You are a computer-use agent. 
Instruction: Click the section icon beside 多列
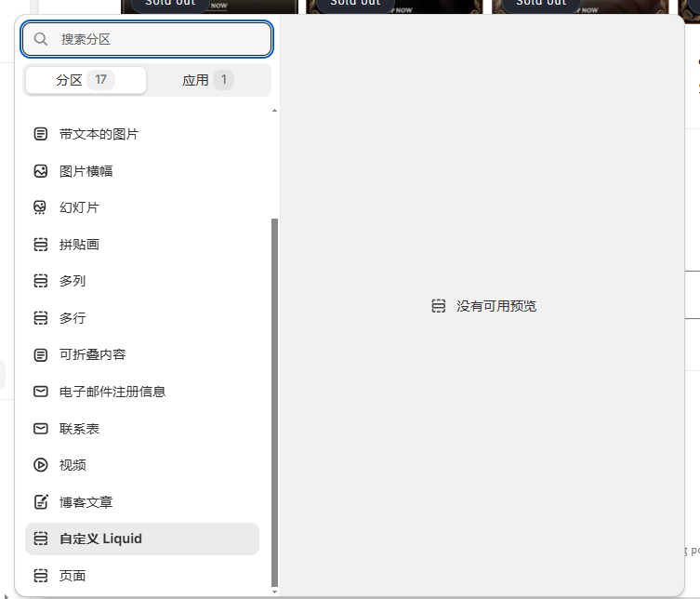(41, 281)
